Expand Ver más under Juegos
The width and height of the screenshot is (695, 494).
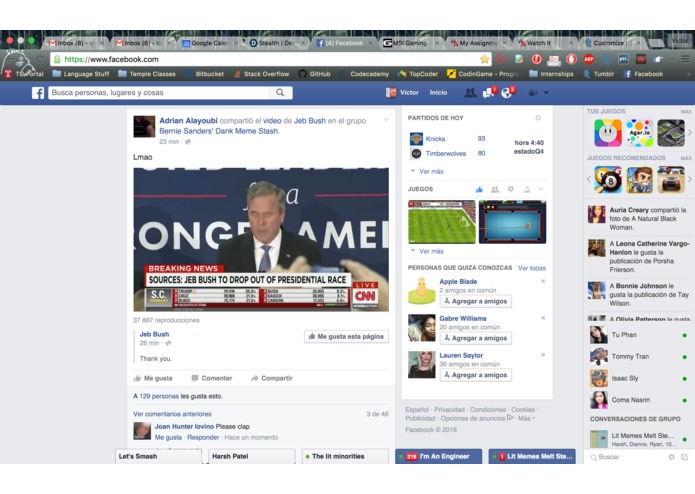[x=427, y=251]
